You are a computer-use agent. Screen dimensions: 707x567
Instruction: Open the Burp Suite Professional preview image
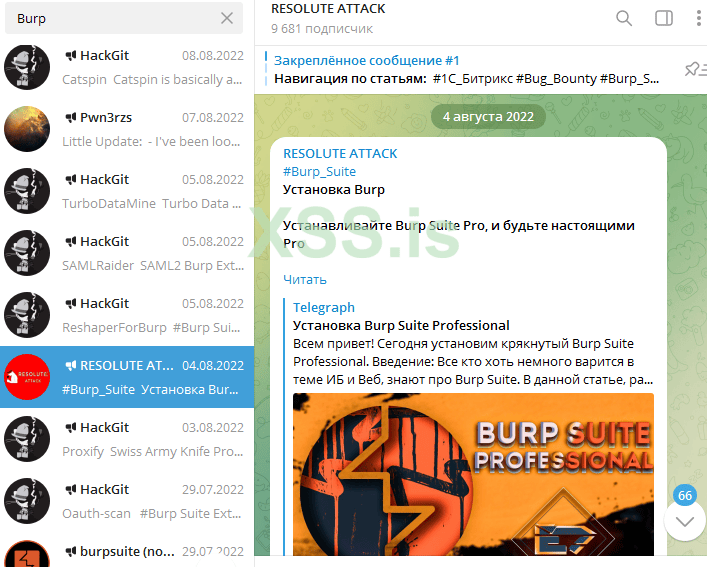(473, 474)
